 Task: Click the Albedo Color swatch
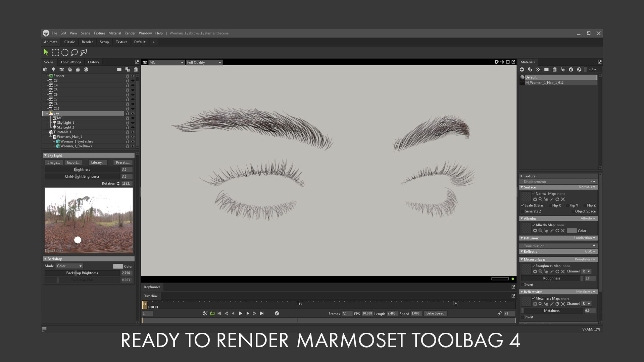572,231
